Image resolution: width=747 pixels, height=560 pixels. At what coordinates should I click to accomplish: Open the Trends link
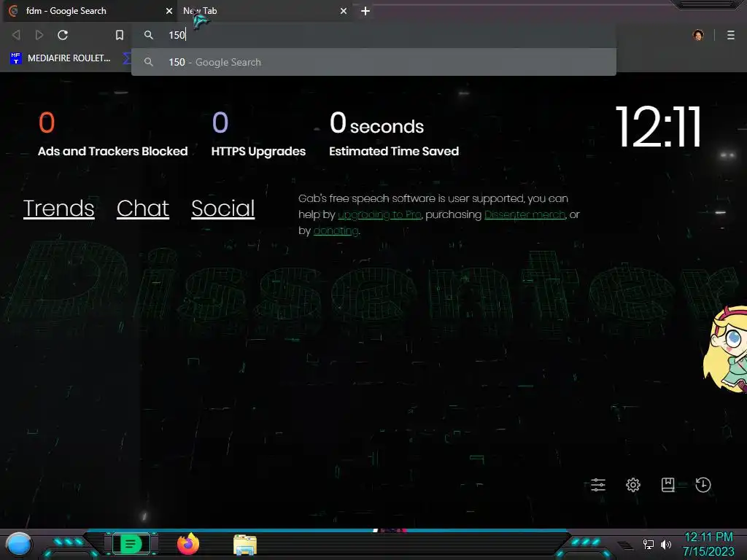click(x=58, y=208)
